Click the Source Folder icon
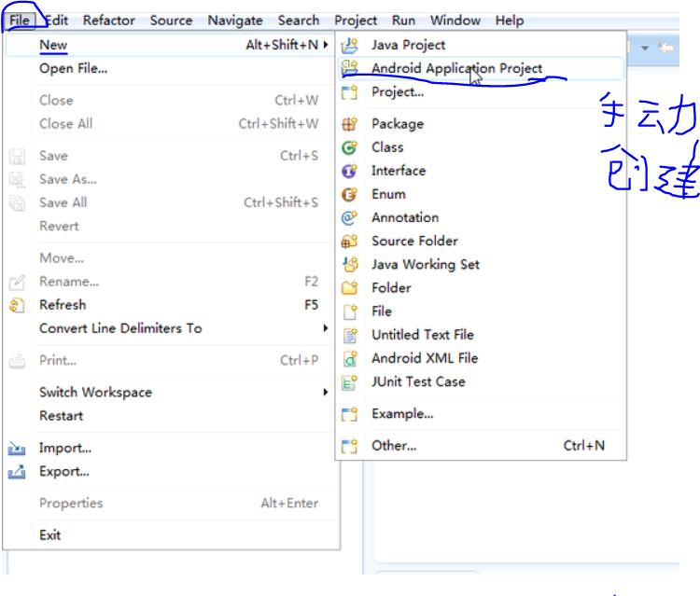Image resolution: width=700 pixels, height=596 pixels. pyautogui.click(x=350, y=241)
